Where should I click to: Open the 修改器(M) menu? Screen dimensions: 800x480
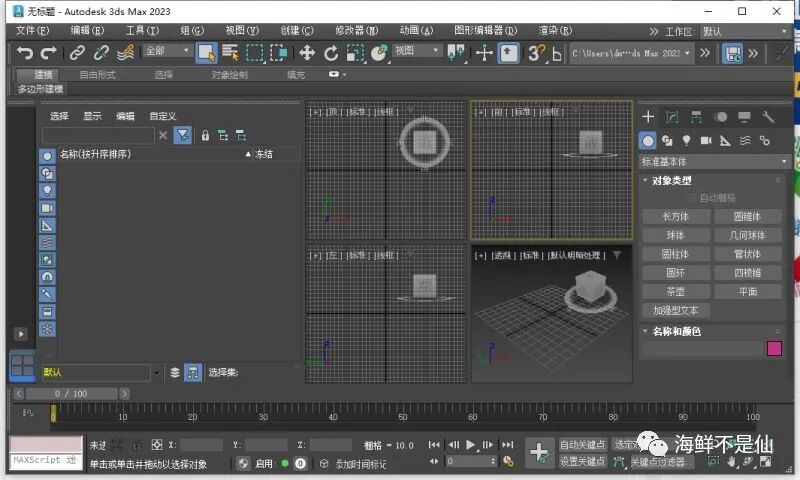pyautogui.click(x=357, y=31)
